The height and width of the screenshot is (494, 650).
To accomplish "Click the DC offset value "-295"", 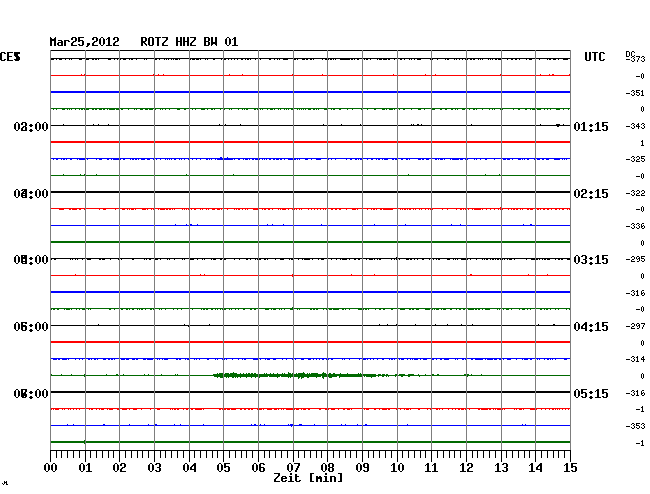I will [635, 259].
